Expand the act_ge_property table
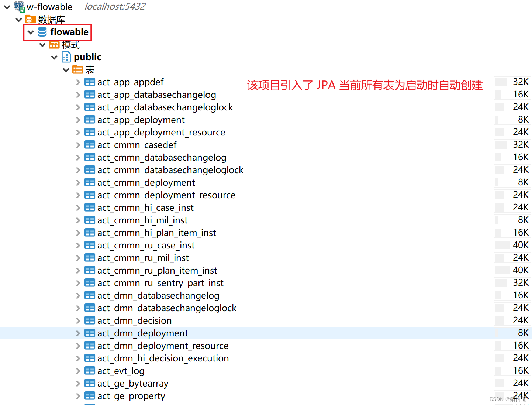 (78, 396)
